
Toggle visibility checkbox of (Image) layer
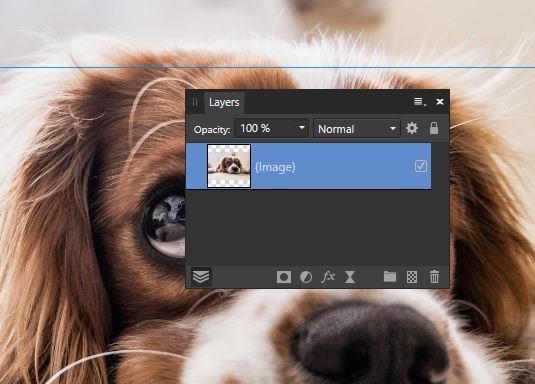pos(420,166)
